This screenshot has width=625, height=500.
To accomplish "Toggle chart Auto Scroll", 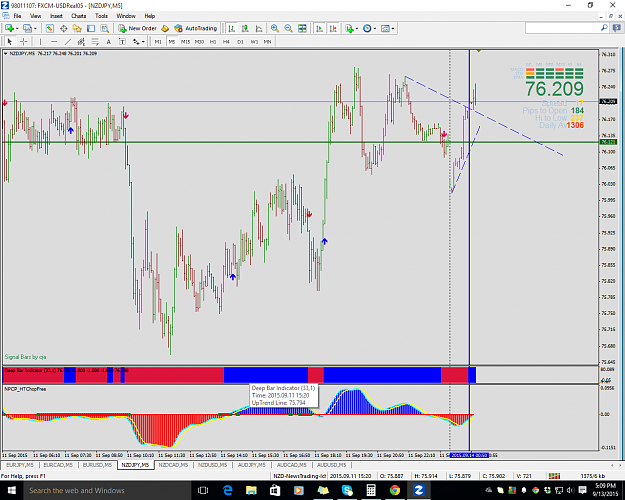I will [319, 28].
